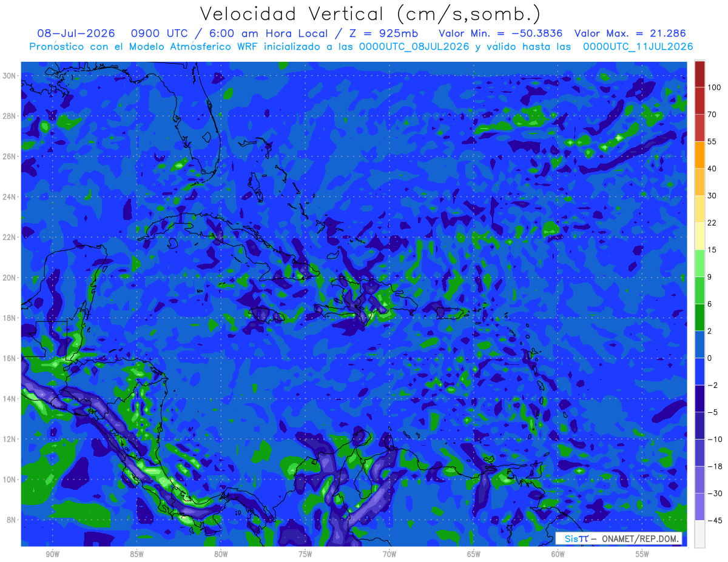Click the '90W' longitude label
Image resolution: width=728 pixels, height=562 pixels.
click(52, 554)
